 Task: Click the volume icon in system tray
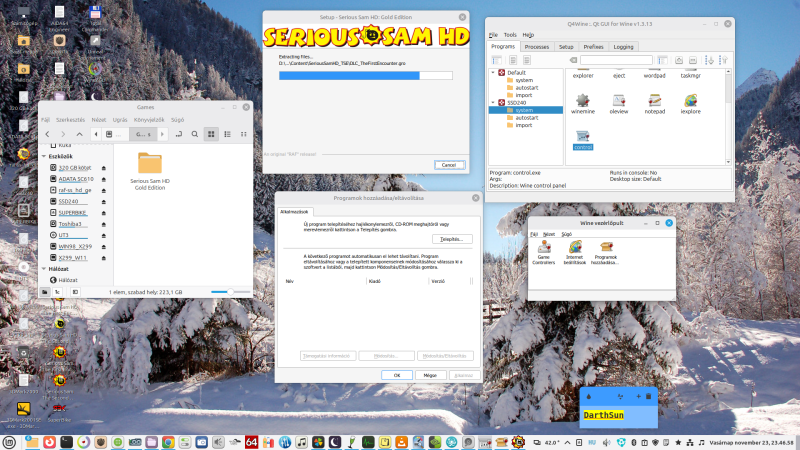[x=606, y=442]
